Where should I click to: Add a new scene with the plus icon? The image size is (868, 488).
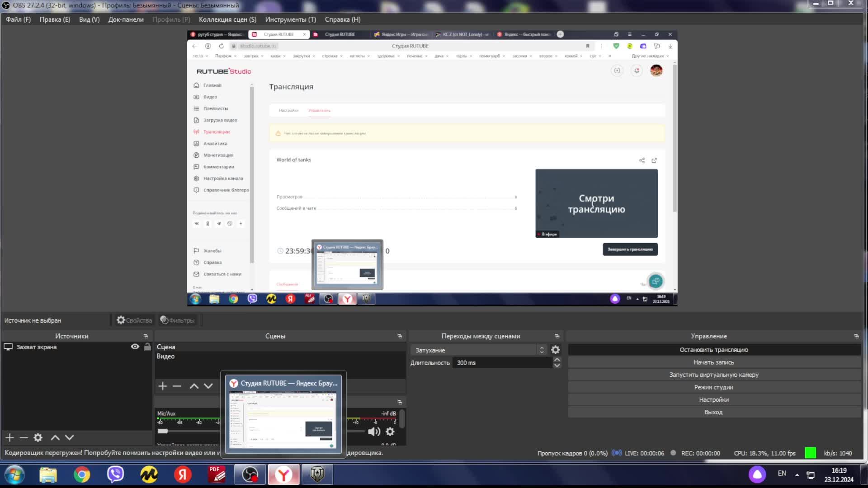pos(163,386)
